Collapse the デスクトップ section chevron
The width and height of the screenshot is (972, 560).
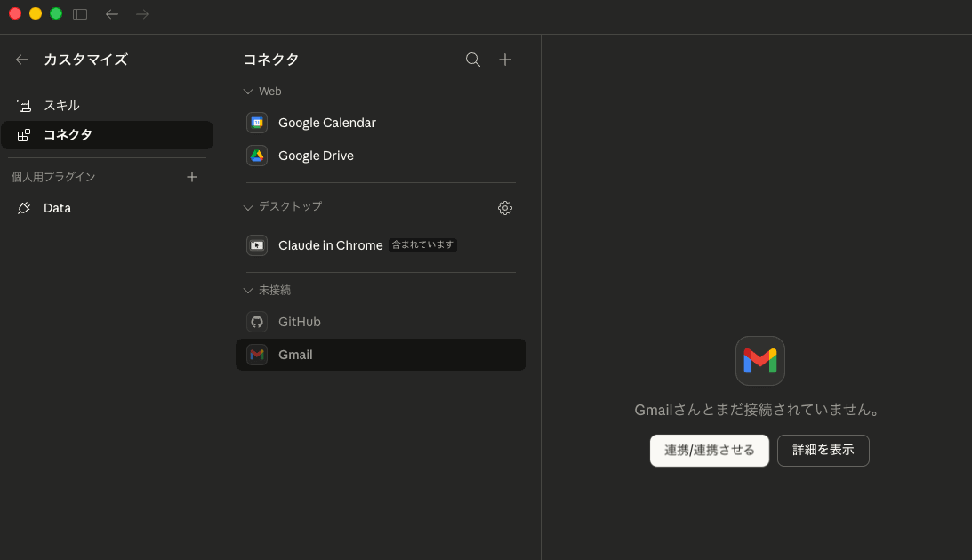(247, 206)
